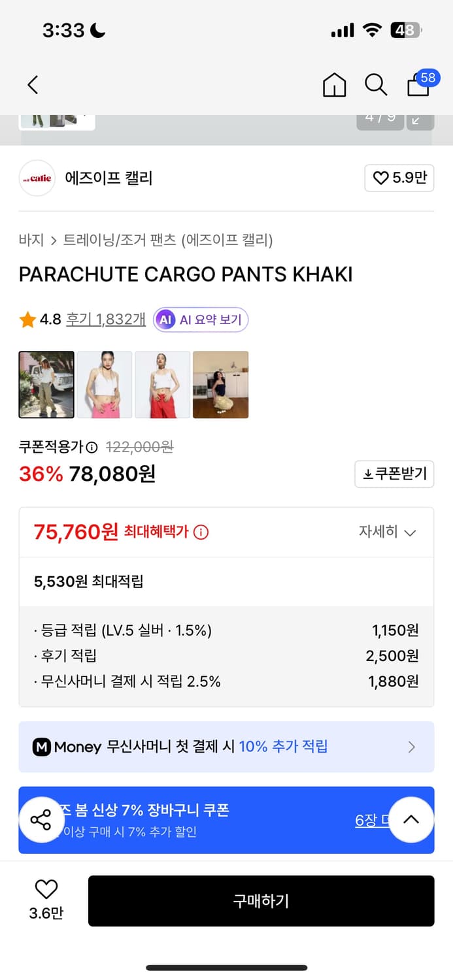The width and height of the screenshot is (453, 980).
Task: Open Money first payment reward details chevron
Action: click(411, 747)
